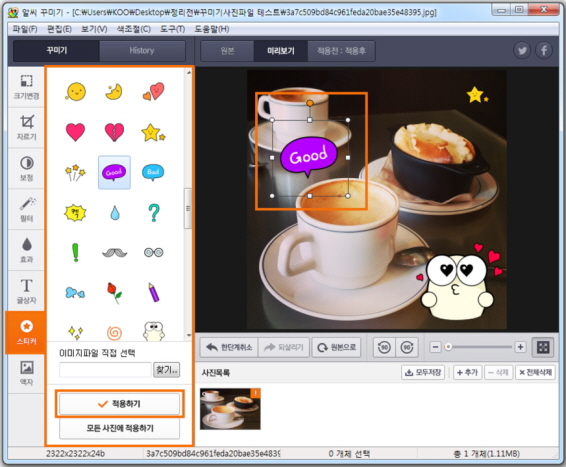This screenshot has width=566, height=467.
Task: Show the 미리보기 preview view
Action: pos(281,51)
